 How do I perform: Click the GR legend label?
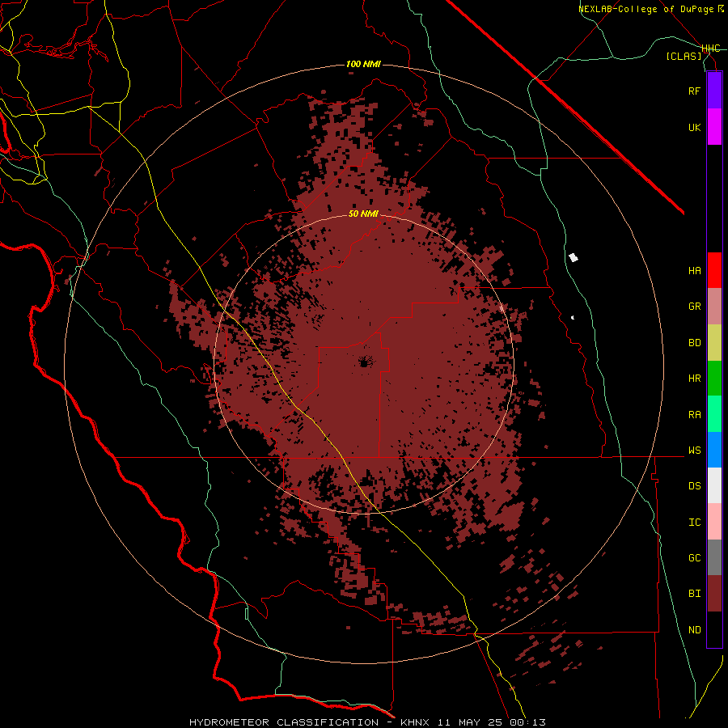(x=694, y=307)
